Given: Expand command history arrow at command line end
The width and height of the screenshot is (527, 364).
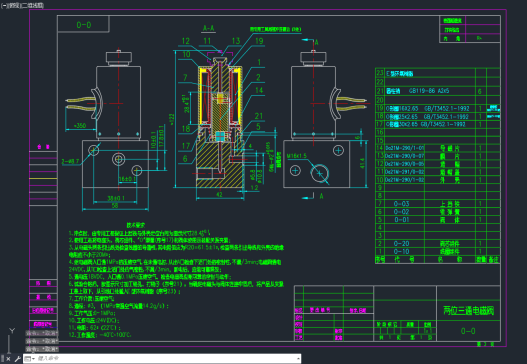Looking at the screenshot, I should coord(298,359).
